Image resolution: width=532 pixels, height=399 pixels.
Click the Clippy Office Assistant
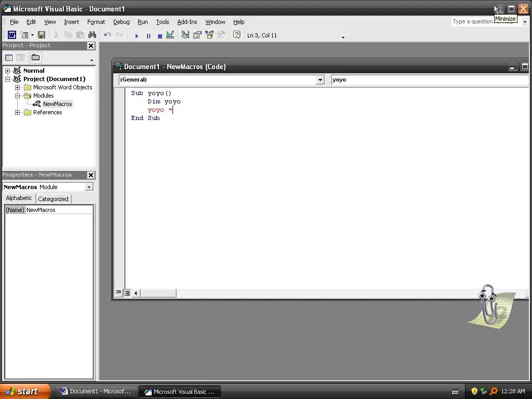pyautogui.click(x=491, y=306)
